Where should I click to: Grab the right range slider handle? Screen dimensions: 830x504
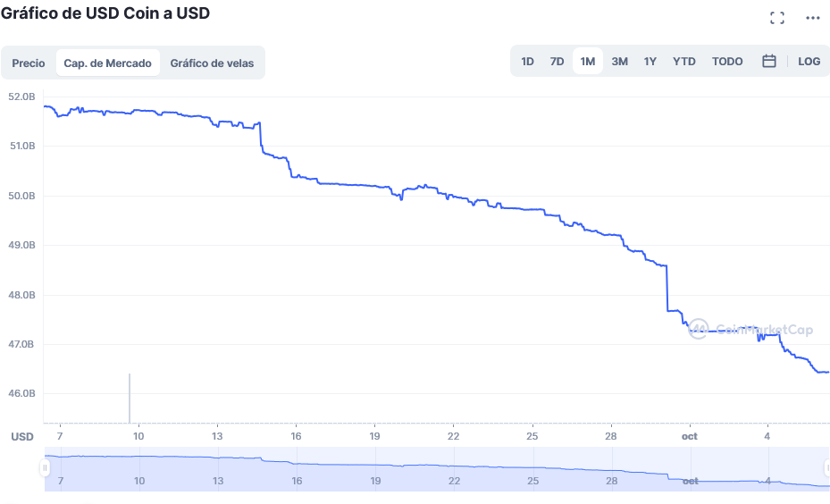click(826, 468)
